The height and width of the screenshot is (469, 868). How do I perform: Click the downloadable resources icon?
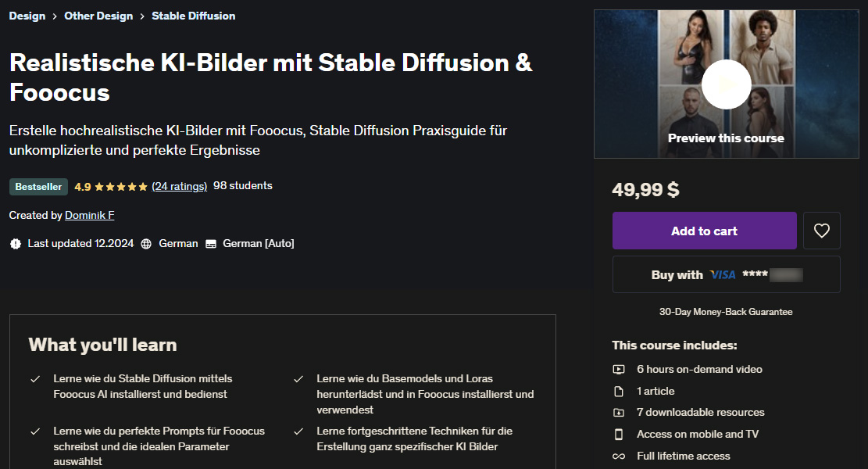point(618,412)
